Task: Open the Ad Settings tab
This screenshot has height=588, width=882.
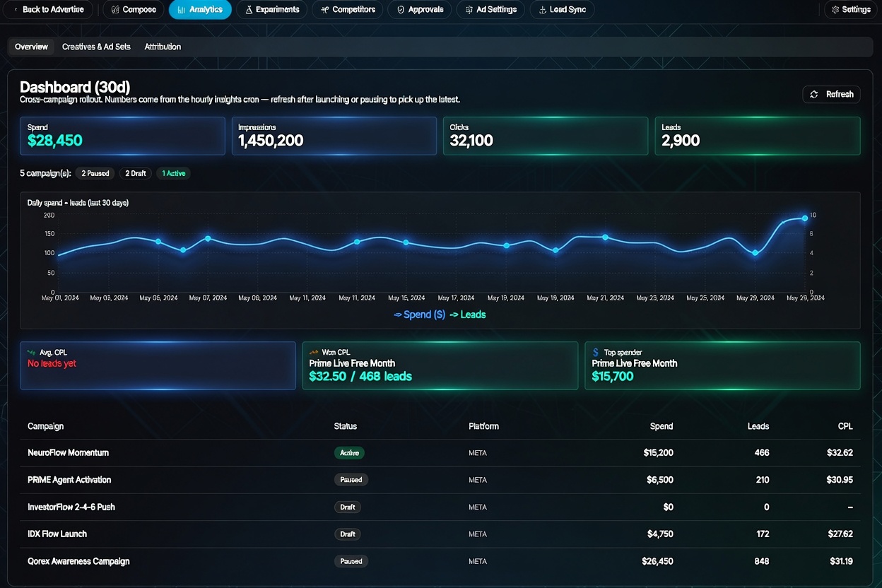Action: (490, 9)
